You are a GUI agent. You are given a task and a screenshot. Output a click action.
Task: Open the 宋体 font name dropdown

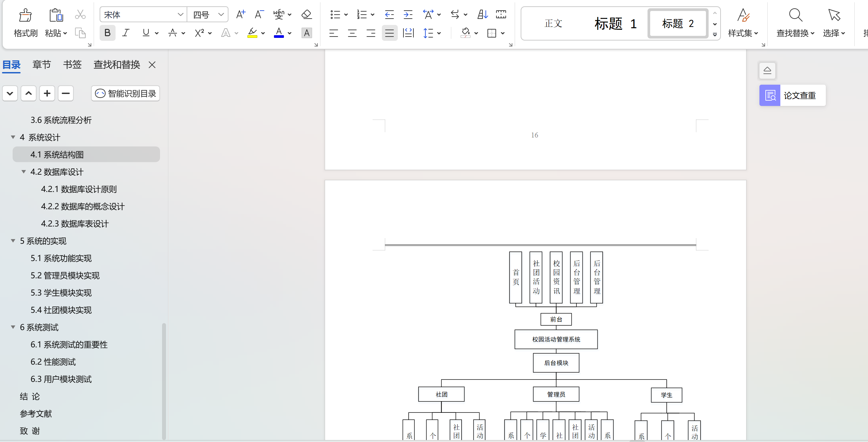180,15
